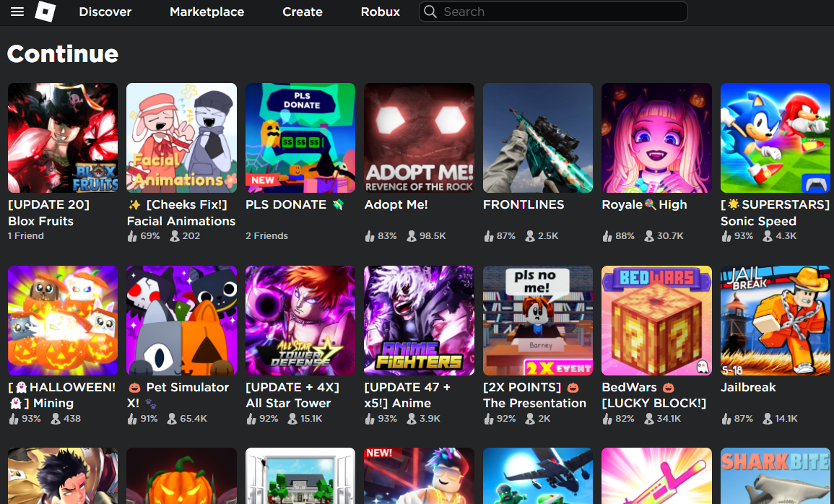Screen dimensions: 834x504
Task: Open the Halloween Mining pumpkins thumbnail
Action: point(63,321)
